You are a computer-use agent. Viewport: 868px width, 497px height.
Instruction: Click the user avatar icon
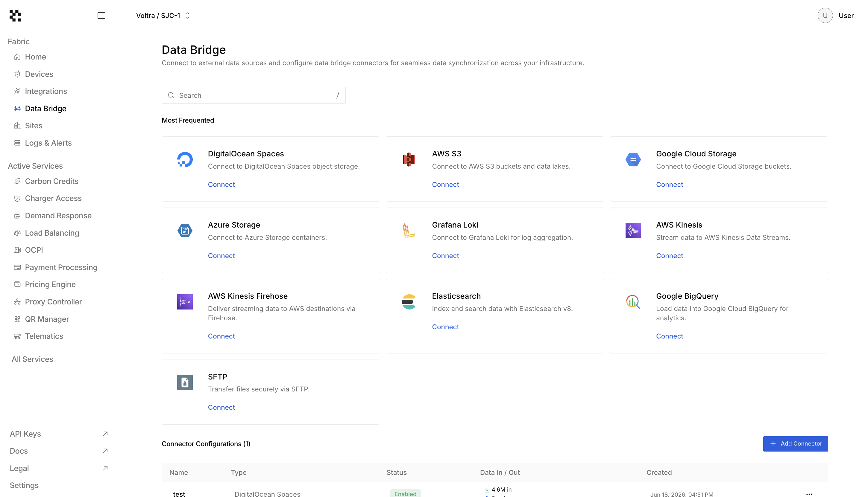[x=825, y=16]
